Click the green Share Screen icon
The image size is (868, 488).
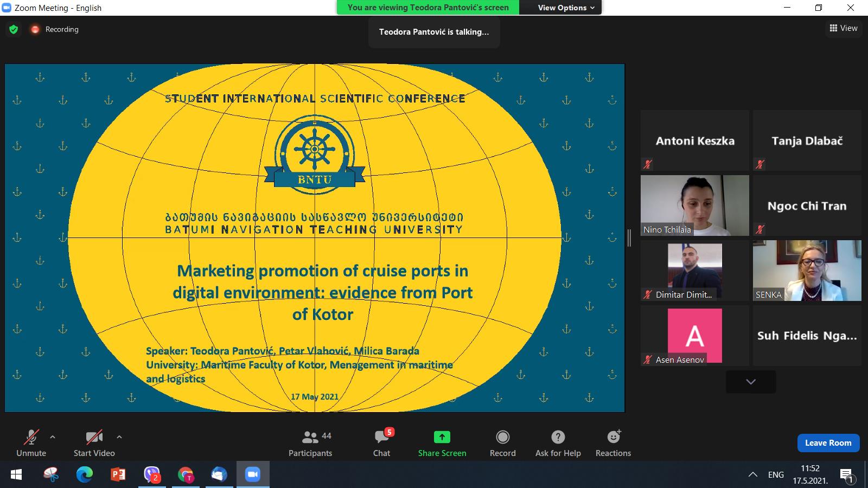coord(442,437)
